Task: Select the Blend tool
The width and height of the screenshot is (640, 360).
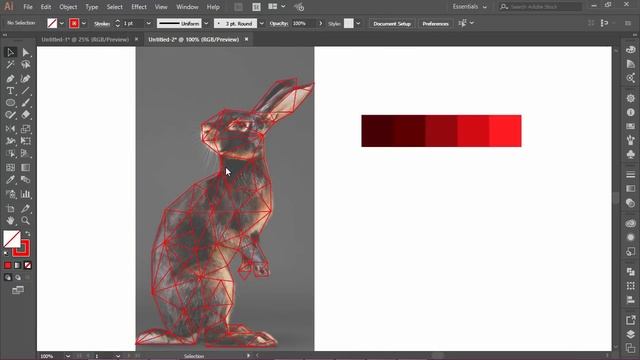Action: [25, 180]
